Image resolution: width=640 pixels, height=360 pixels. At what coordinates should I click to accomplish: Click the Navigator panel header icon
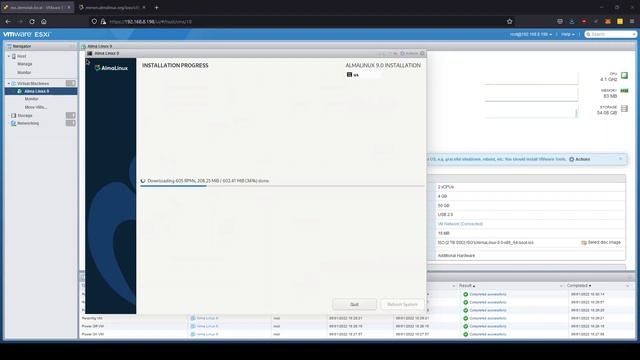coord(9,47)
